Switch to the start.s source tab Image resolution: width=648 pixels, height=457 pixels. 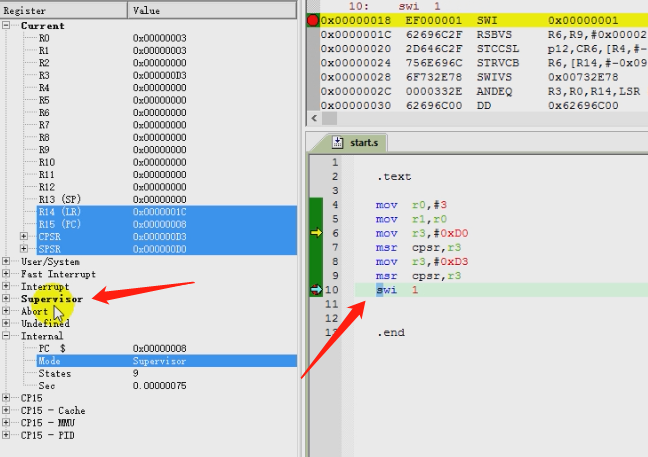(x=363, y=142)
